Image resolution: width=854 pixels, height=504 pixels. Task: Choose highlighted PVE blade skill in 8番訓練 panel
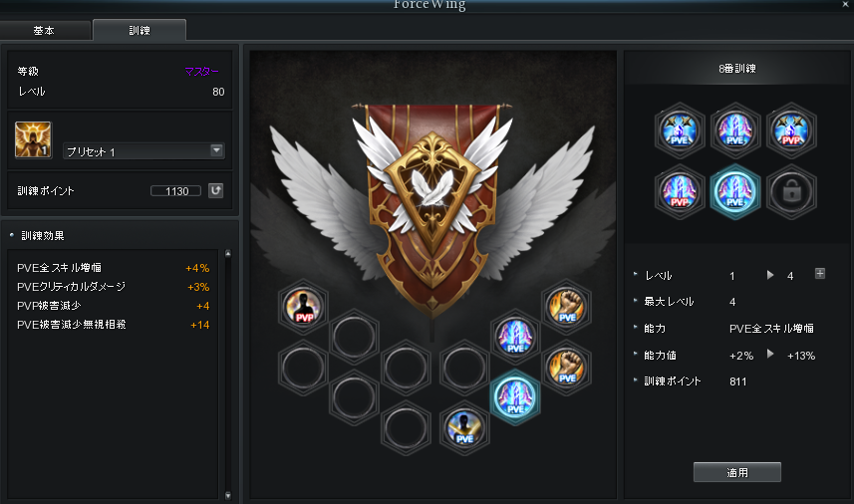click(x=734, y=192)
